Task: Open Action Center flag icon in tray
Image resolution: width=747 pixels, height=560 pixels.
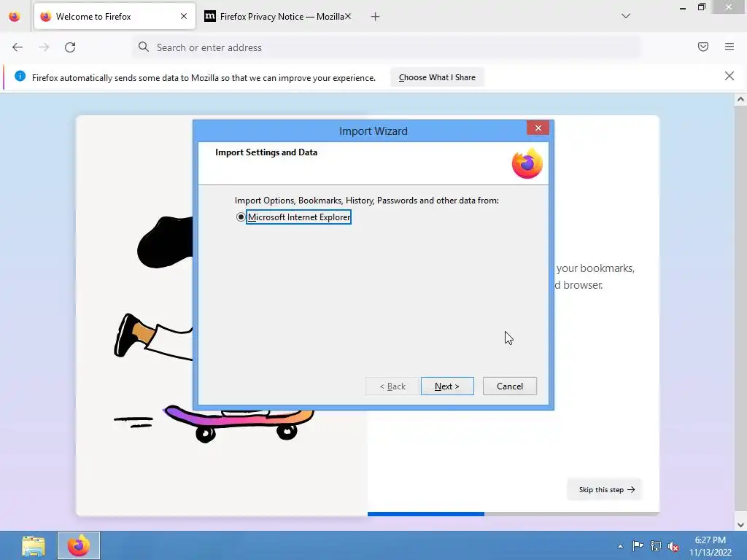Action: tap(638, 545)
